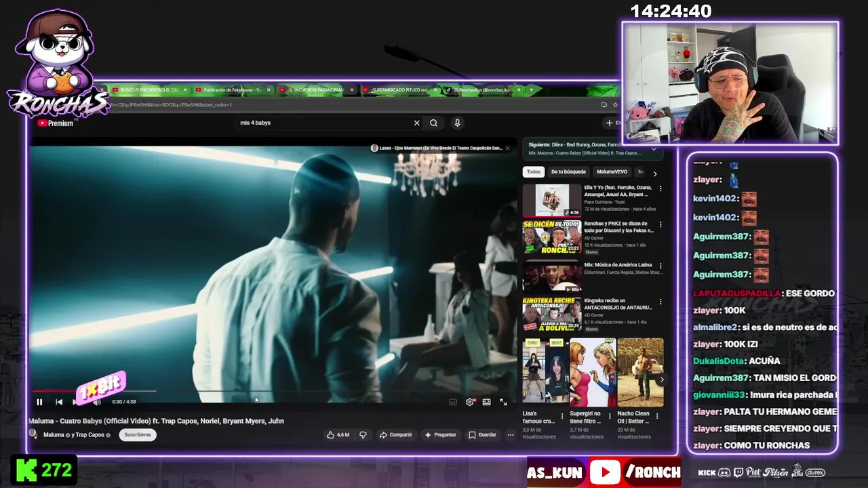The height and width of the screenshot is (488, 868).
Task: Toggle subtitles in the video player
Action: [452, 402]
